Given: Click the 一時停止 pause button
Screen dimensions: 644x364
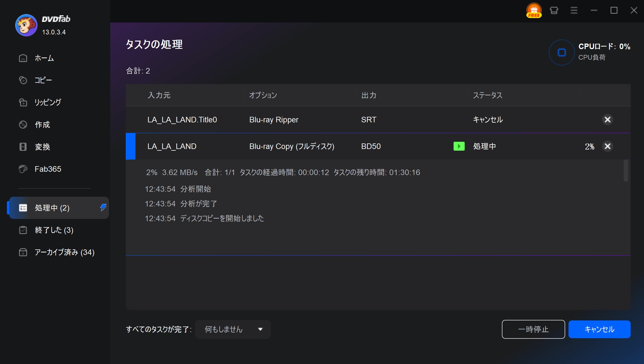Looking at the screenshot, I should [x=533, y=329].
